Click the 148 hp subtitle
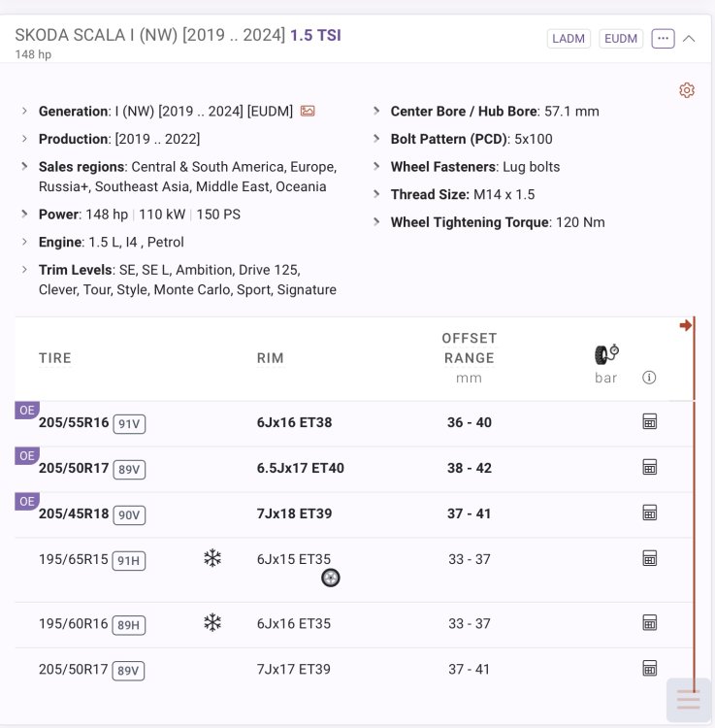The height and width of the screenshot is (728, 715). [x=33, y=54]
